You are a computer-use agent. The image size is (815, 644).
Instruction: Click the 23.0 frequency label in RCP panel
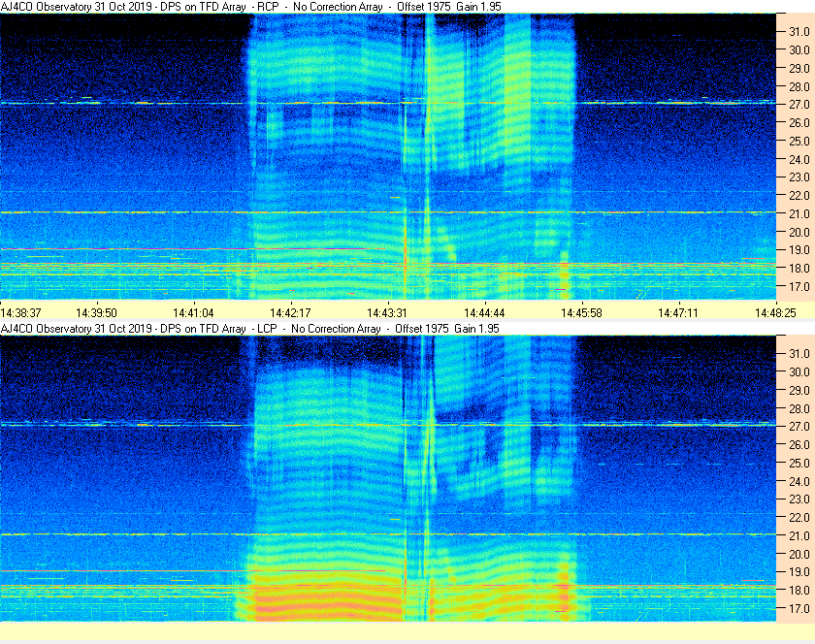click(x=799, y=177)
